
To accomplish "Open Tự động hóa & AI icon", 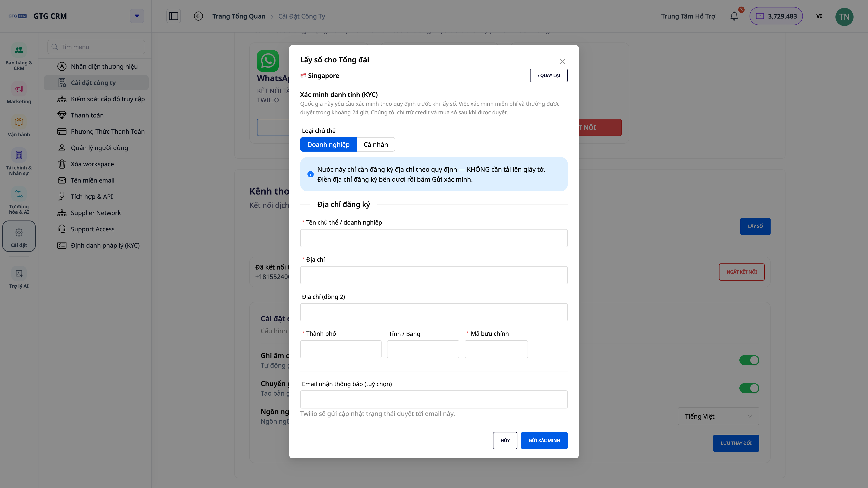I will click(19, 194).
